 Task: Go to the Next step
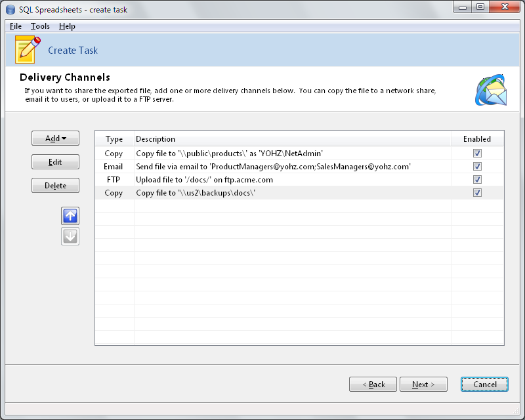pyautogui.click(x=423, y=385)
